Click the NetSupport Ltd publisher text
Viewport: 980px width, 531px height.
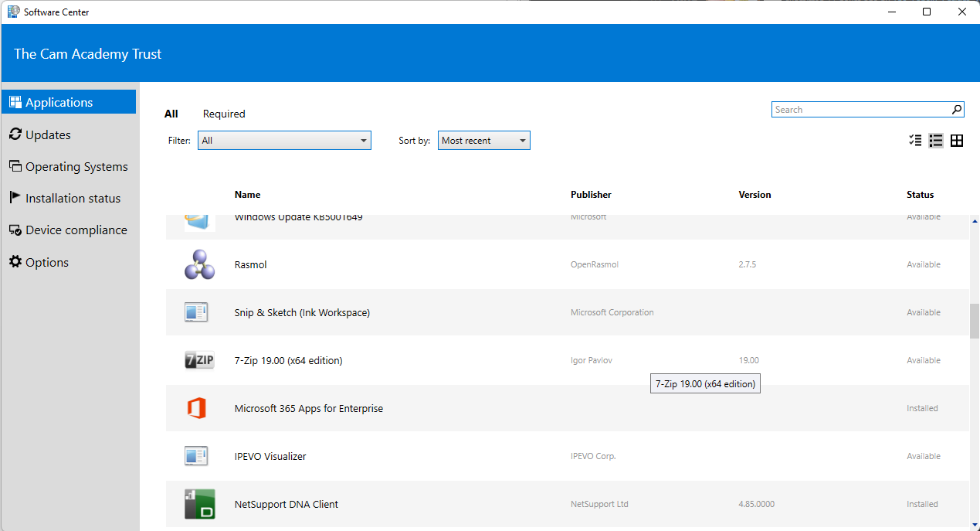coord(599,504)
